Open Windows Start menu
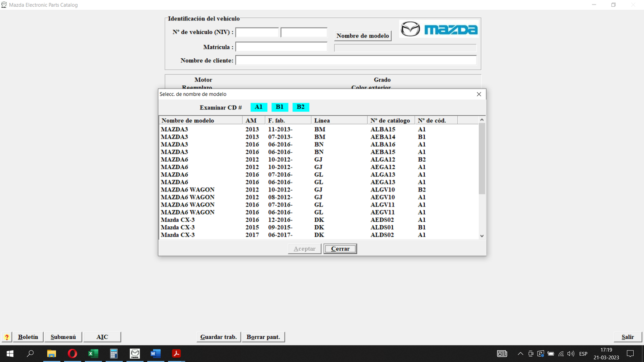 (10, 354)
